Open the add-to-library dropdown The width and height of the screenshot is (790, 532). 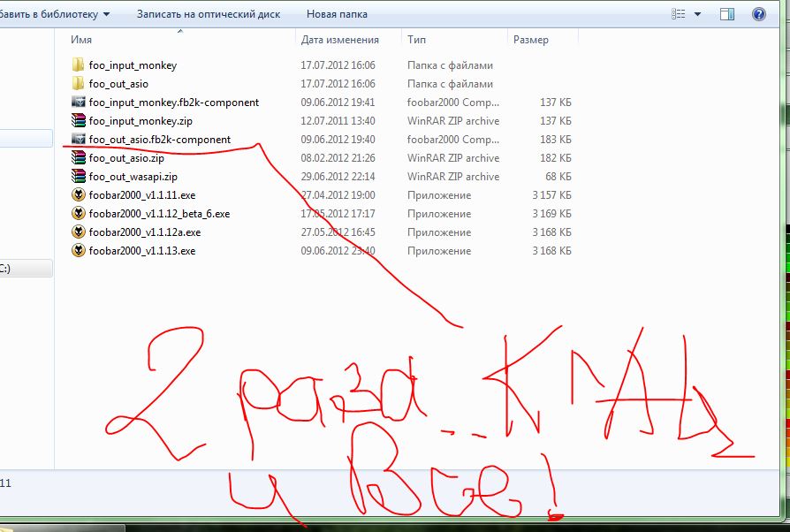point(55,14)
